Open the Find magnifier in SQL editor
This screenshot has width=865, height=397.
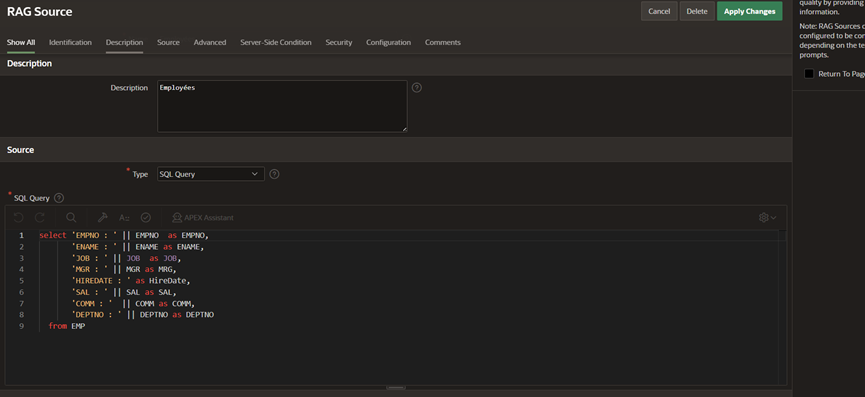71,218
